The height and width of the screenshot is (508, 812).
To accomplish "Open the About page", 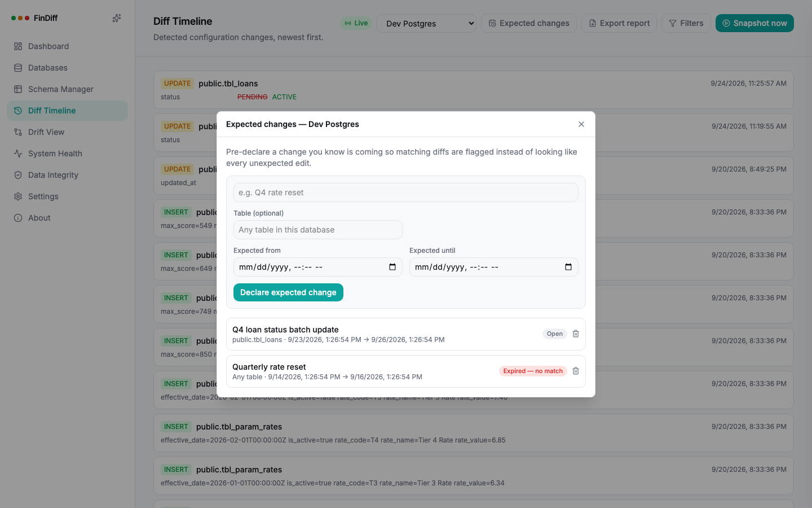I will [x=67, y=218].
